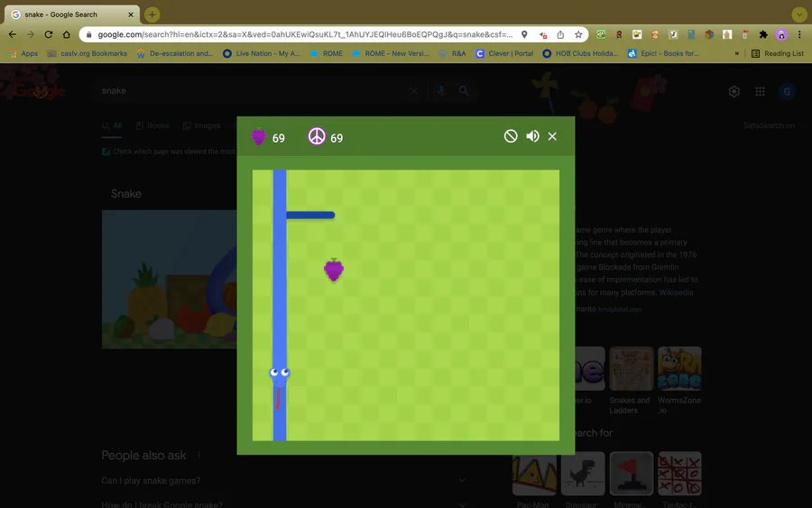Clear the Google search box
This screenshot has width=812, height=508.
pos(414,90)
